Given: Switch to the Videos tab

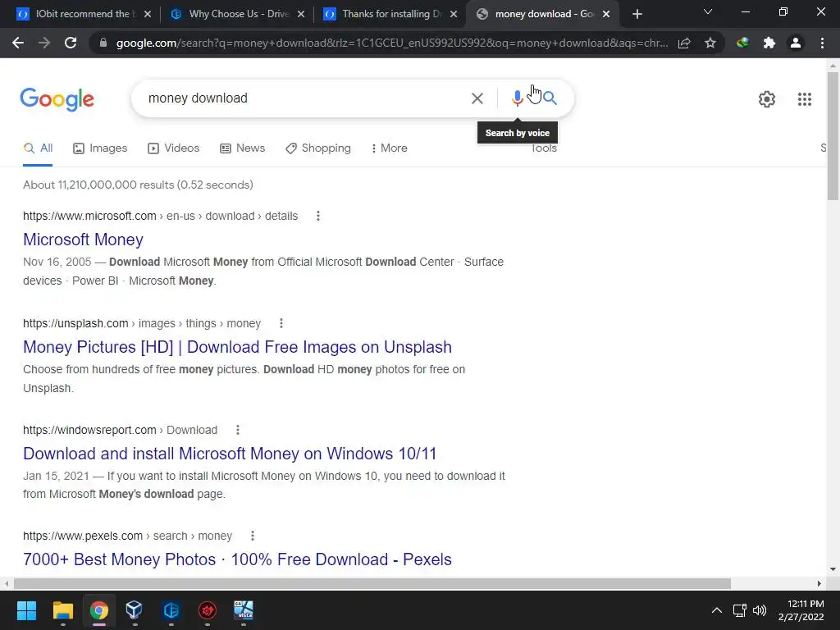Looking at the screenshot, I should click(174, 148).
